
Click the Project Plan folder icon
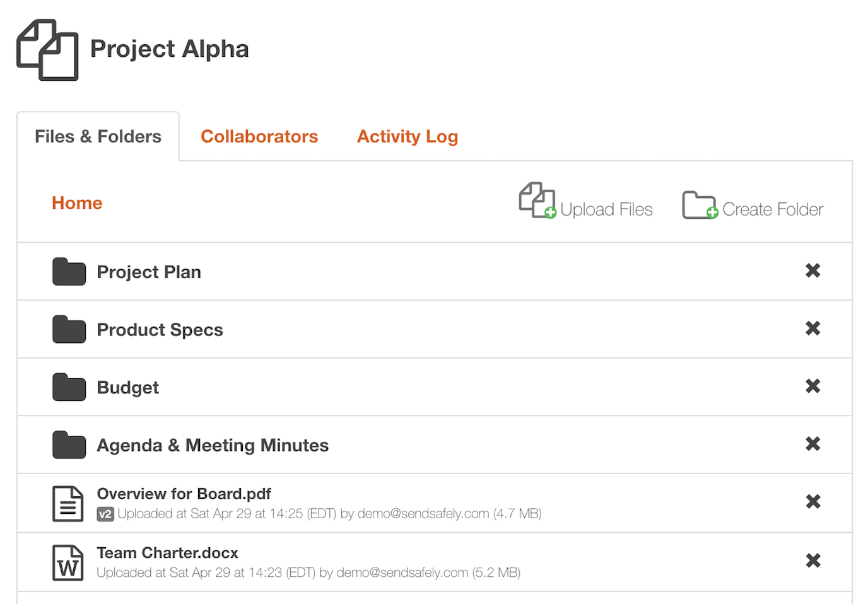point(69,272)
